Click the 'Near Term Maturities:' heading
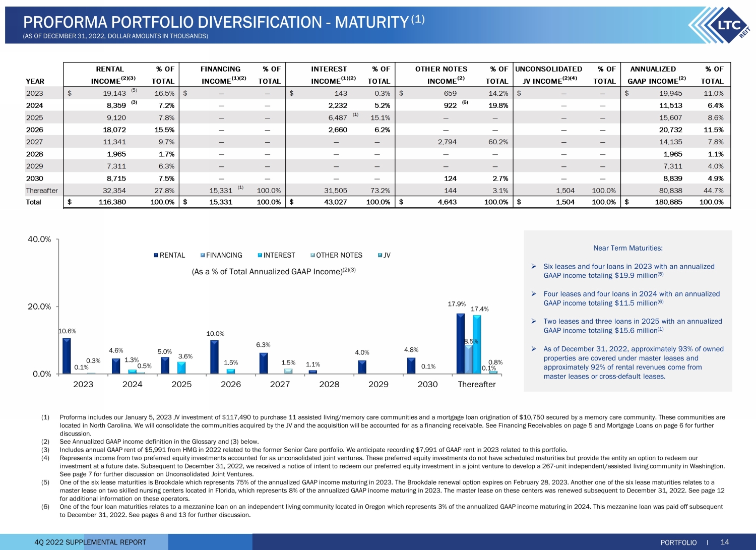 click(x=627, y=248)
